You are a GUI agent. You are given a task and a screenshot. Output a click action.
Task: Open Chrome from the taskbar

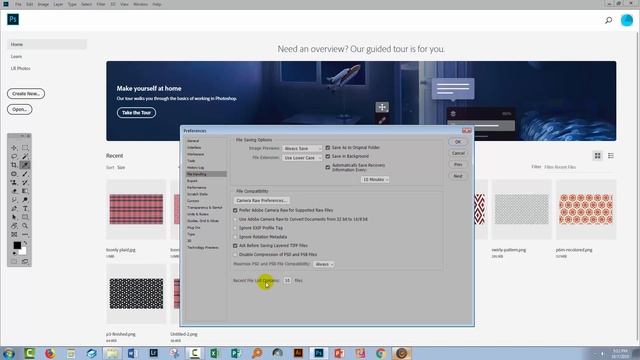(x=380, y=353)
